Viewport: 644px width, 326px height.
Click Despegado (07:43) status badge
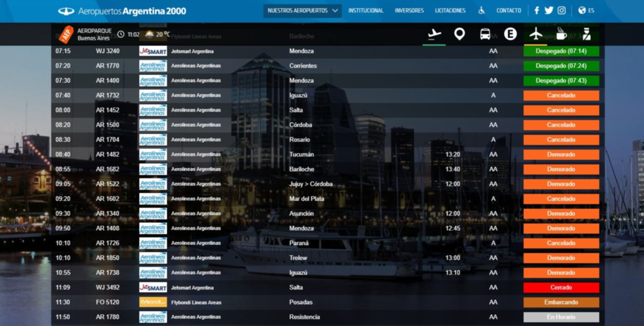(x=561, y=80)
